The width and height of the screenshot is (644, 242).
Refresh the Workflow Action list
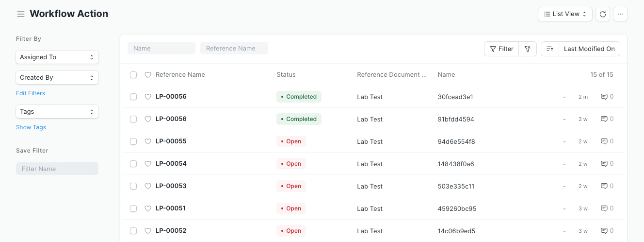(603, 14)
